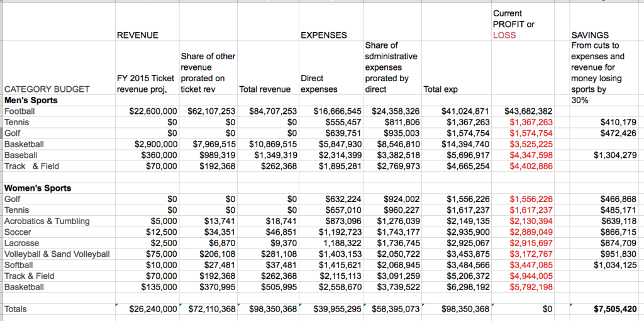Screen dimensions: 644x321
Task: Select Lacrosse direct expenses 1,188,322
Action: (342, 243)
